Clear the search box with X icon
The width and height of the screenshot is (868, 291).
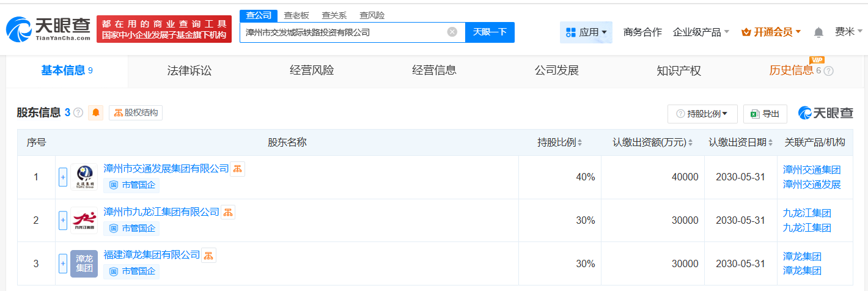[452, 32]
